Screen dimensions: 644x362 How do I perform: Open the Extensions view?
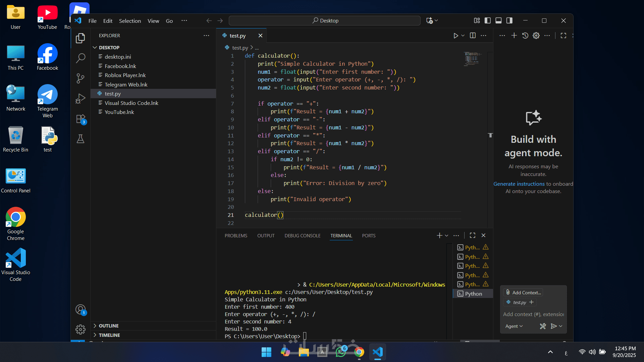click(81, 119)
